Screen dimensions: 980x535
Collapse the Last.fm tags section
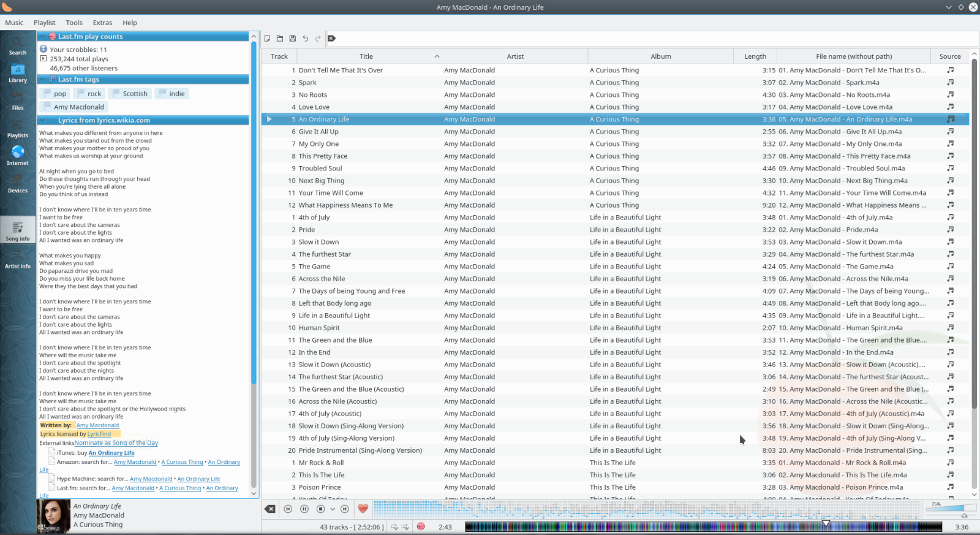[x=43, y=79]
